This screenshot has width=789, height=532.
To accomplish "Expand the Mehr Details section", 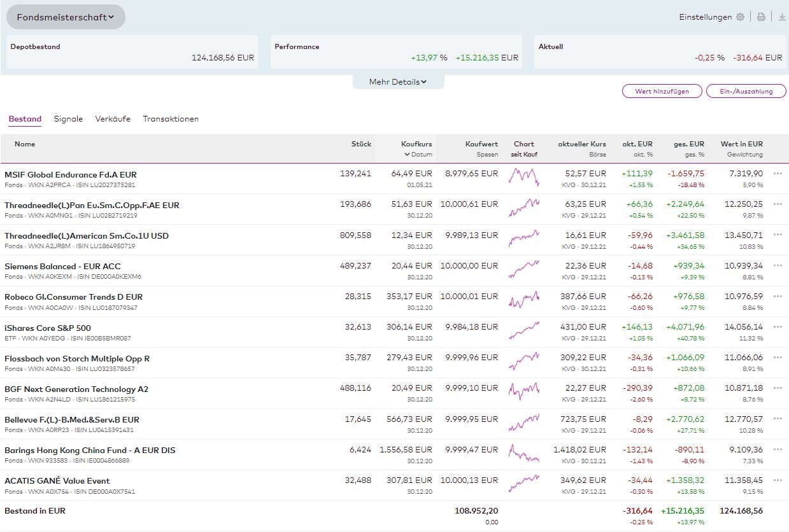I will click(x=398, y=82).
